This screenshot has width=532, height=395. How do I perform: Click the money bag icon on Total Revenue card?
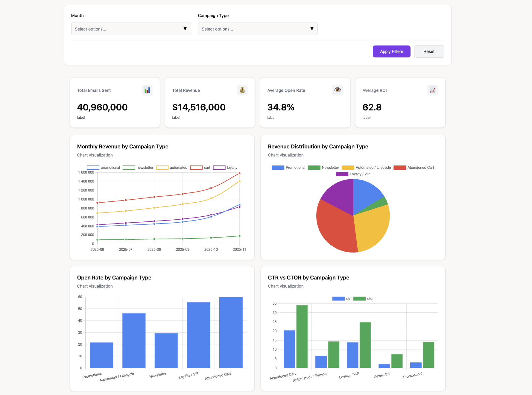(242, 90)
